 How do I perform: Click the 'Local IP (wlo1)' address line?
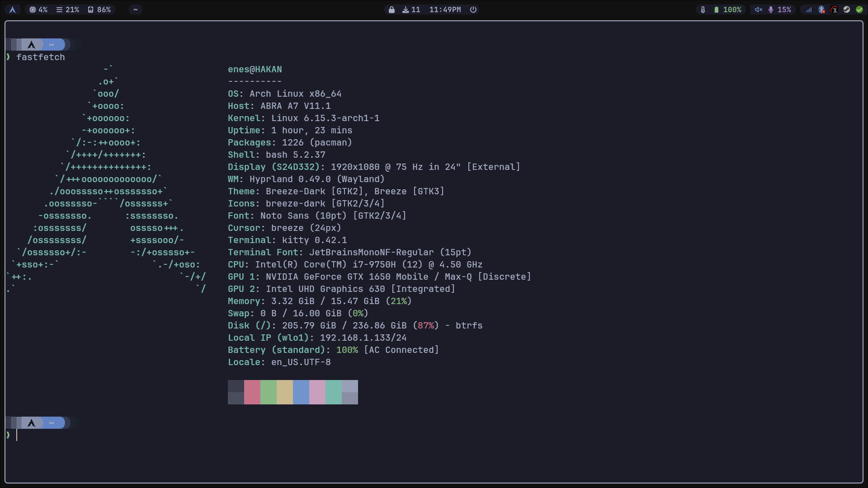[x=317, y=338]
